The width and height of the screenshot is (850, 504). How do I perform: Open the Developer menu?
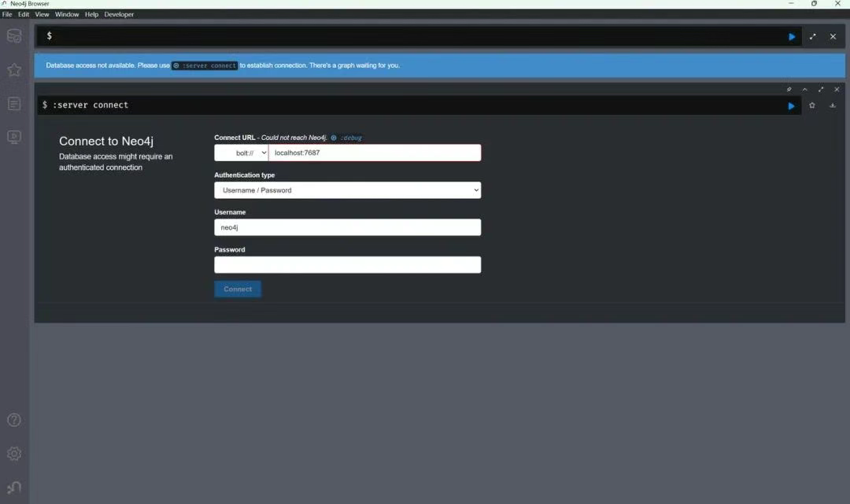click(x=119, y=15)
